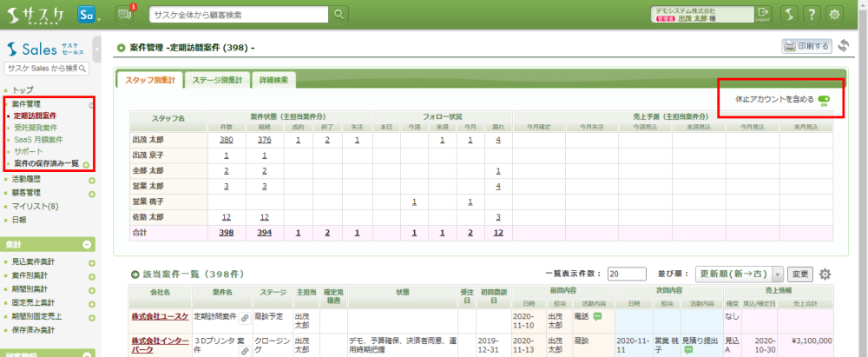Open the 株式会社ユースケ company link
Viewport: 868px width, 357px height.
click(156, 317)
